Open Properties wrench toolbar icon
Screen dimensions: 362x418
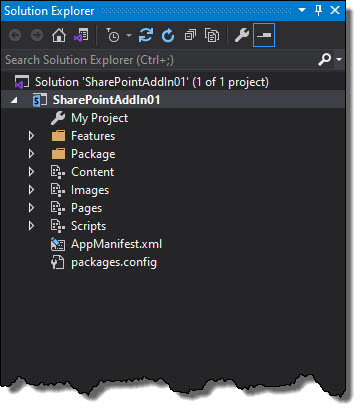click(242, 35)
